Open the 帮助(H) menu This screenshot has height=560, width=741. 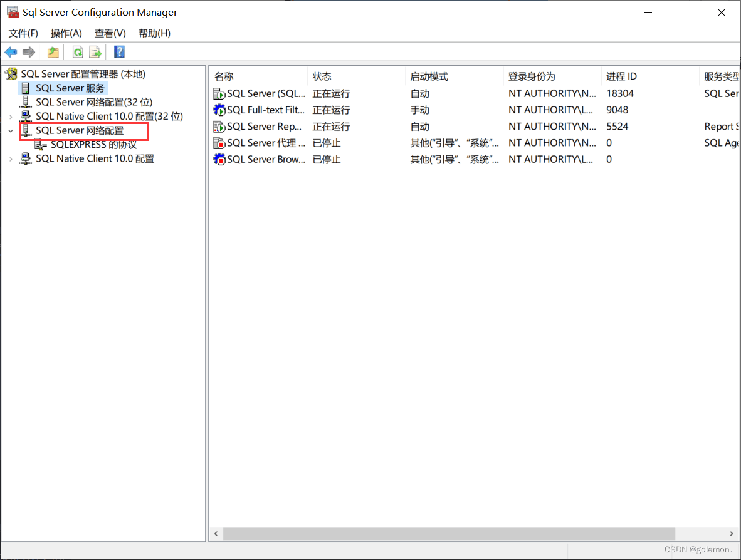click(x=155, y=34)
